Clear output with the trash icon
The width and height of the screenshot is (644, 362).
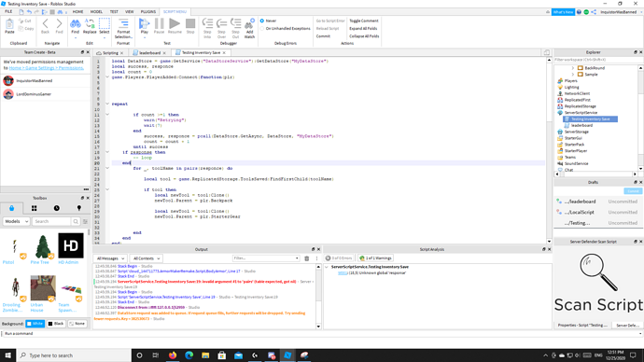(x=306, y=258)
